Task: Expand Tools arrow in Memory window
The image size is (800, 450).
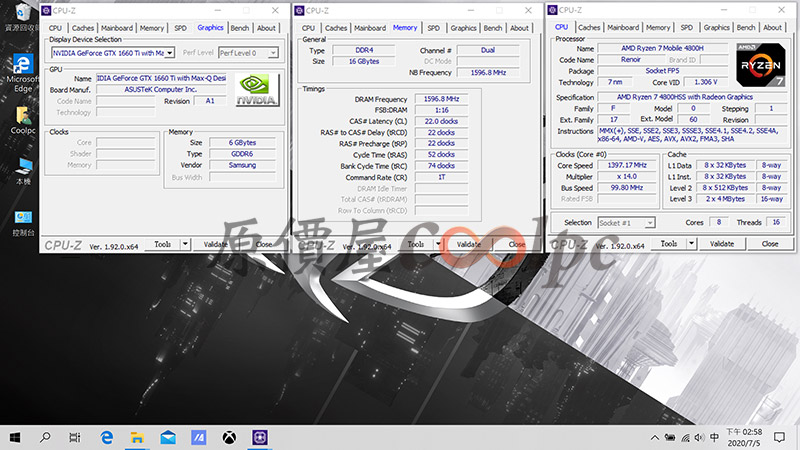Action: coord(439,244)
